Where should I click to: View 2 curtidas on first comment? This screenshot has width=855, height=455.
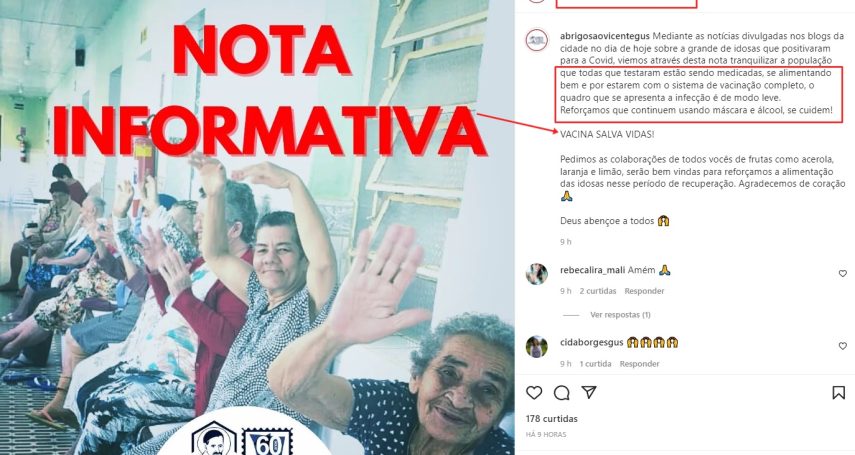[x=598, y=291]
